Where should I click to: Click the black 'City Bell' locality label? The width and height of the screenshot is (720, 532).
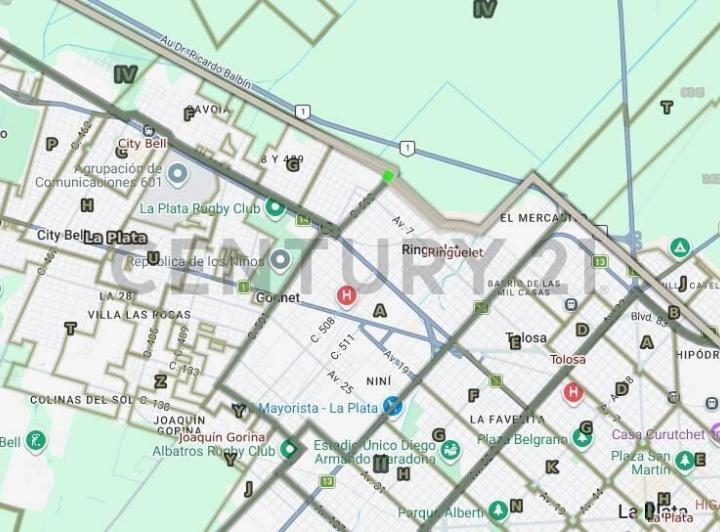pyautogui.click(x=61, y=235)
